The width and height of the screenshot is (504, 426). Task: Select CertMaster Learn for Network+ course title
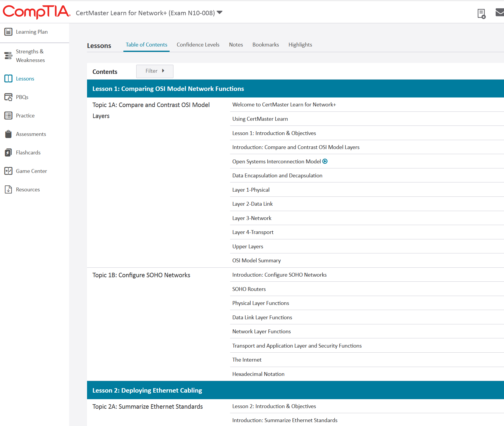point(145,13)
